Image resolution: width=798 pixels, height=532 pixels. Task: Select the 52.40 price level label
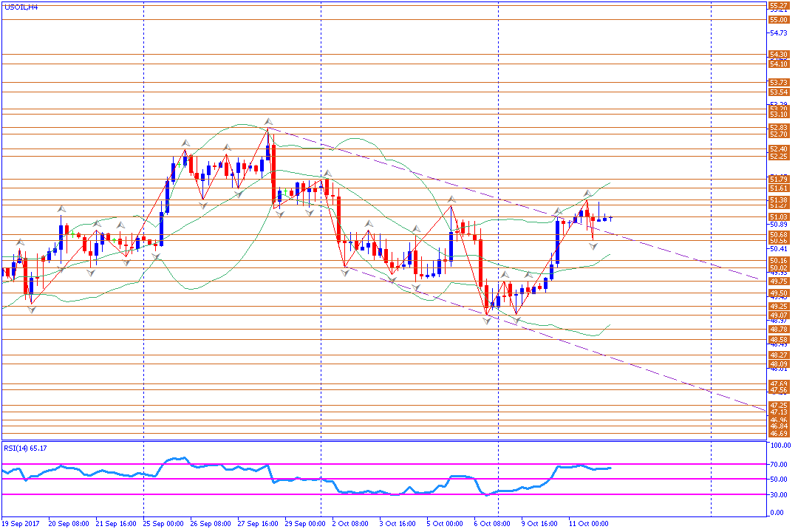point(779,149)
